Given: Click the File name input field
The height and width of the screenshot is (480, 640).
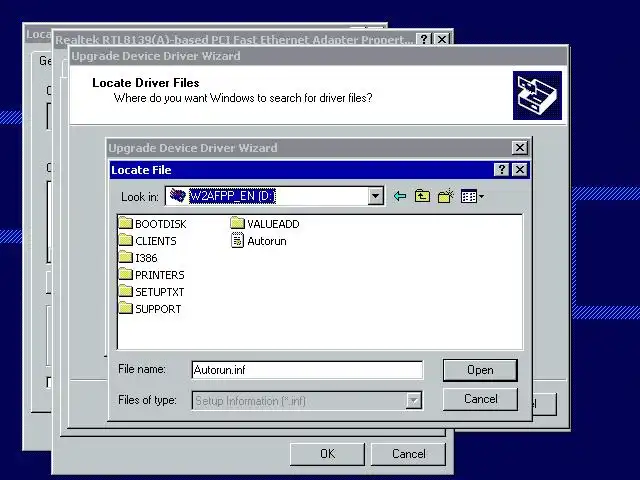Looking at the screenshot, I should (307, 370).
